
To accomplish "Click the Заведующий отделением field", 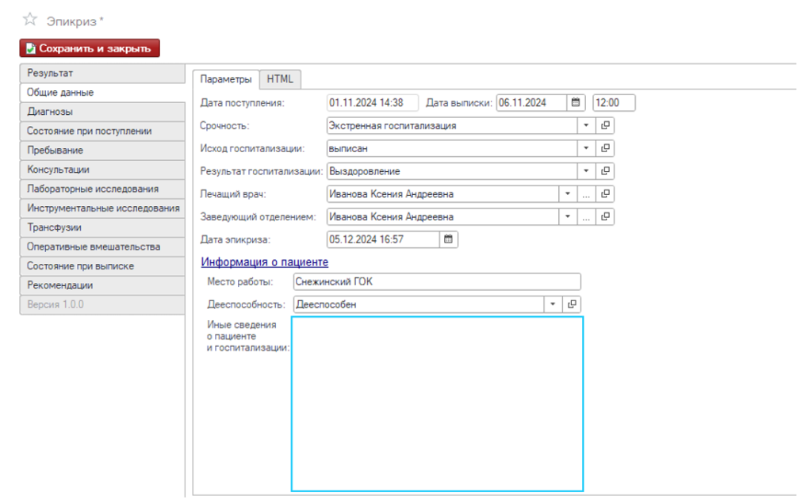I will pyautogui.click(x=442, y=217).
